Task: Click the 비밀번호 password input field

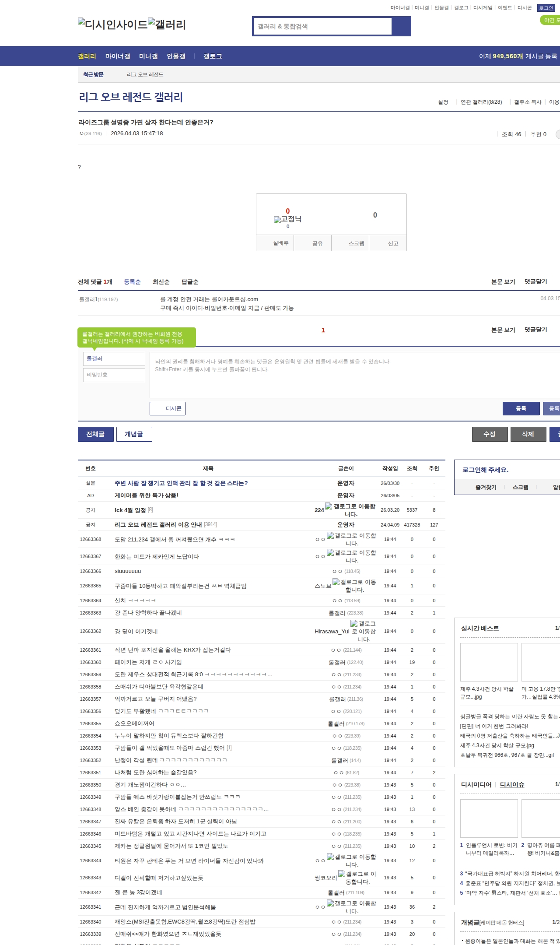Action: coord(114,375)
